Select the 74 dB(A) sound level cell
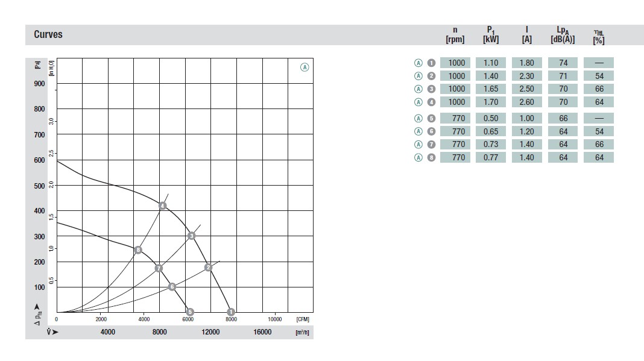 click(x=563, y=63)
